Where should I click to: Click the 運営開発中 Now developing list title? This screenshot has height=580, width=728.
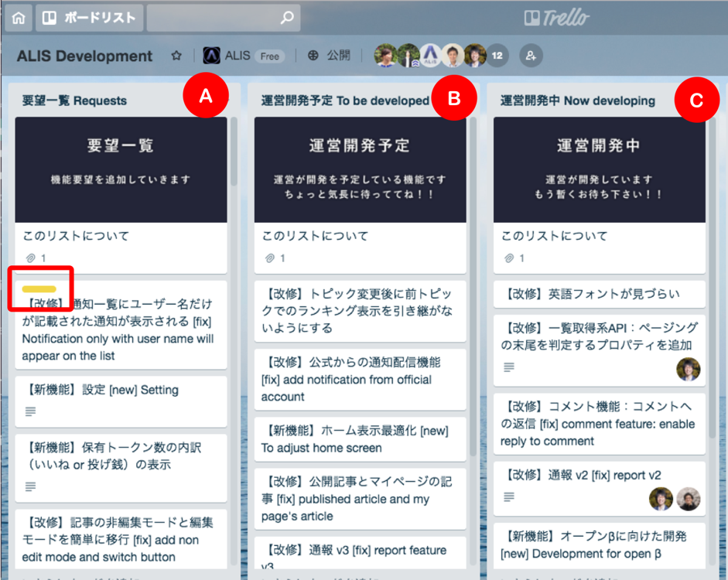(x=577, y=101)
